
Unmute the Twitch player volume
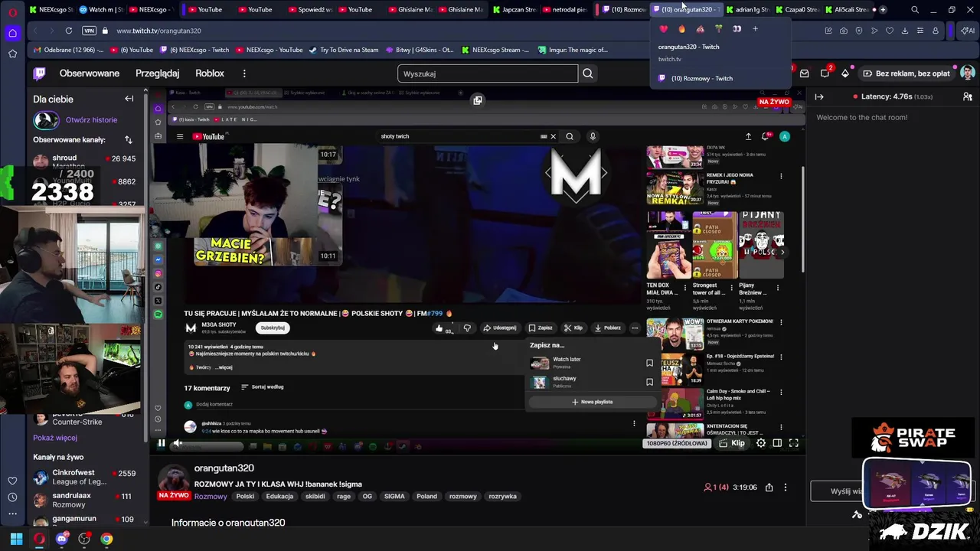(x=178, y=443)
